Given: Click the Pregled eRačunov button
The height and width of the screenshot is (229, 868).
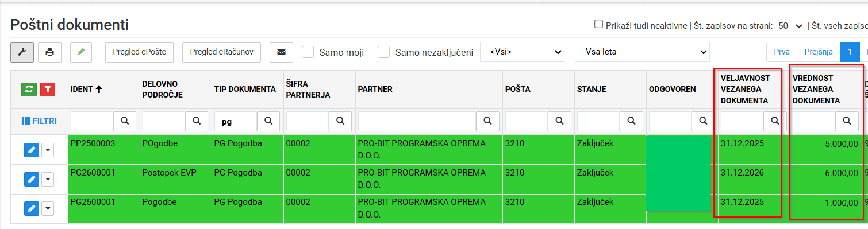Looking at the screenshot, I should (222, 52).
